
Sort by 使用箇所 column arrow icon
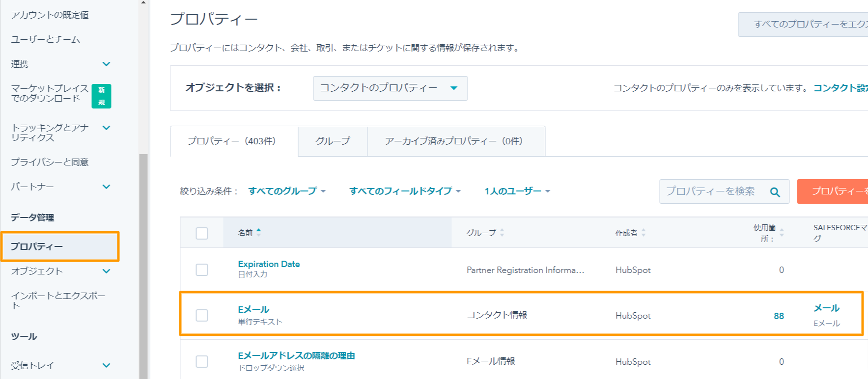[x=782, y=233]
